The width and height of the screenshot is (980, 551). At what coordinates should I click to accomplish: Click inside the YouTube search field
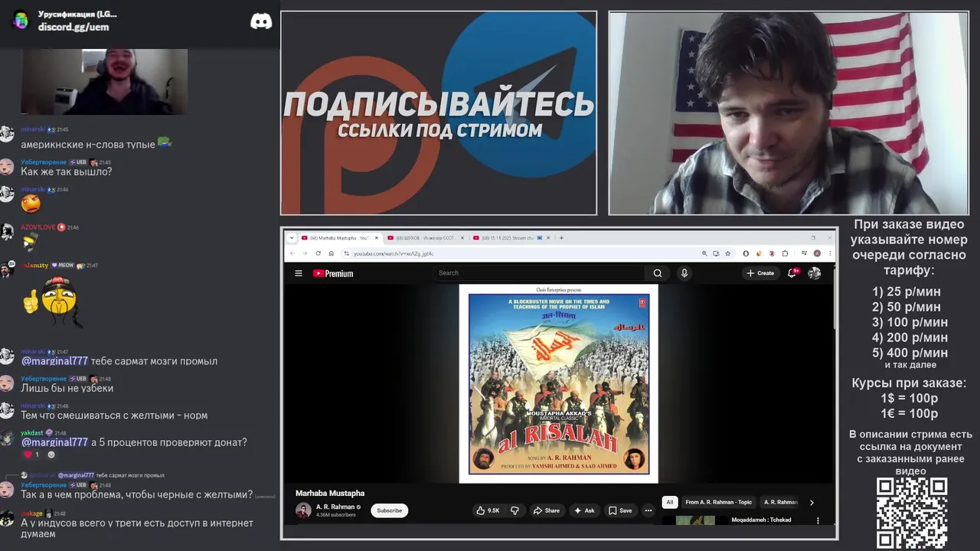click(x=540, y=273)
